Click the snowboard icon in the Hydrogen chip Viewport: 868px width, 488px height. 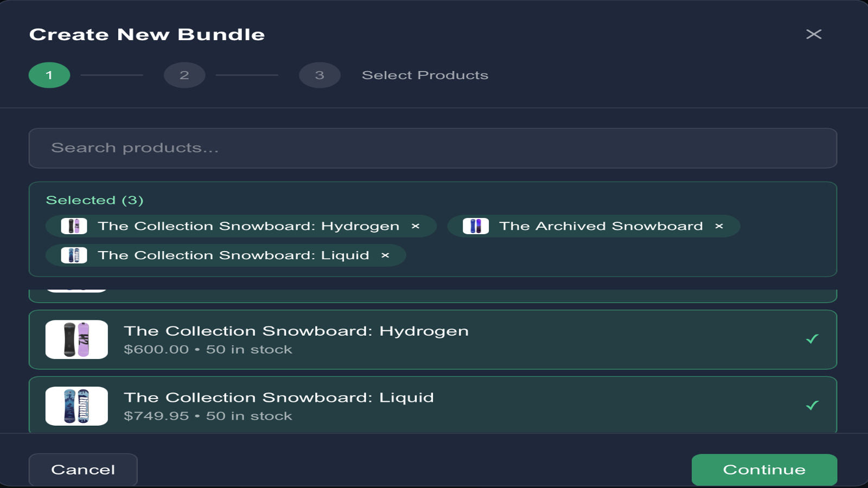pos(74,226)
